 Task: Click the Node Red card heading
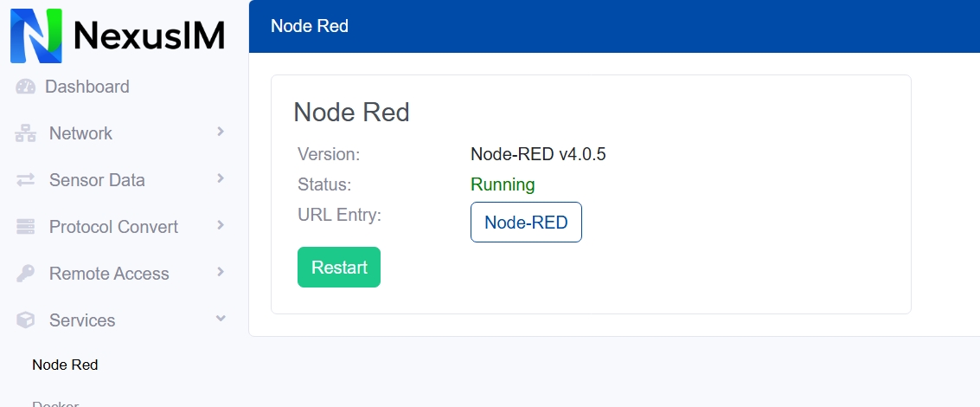(x=351, y=113)
